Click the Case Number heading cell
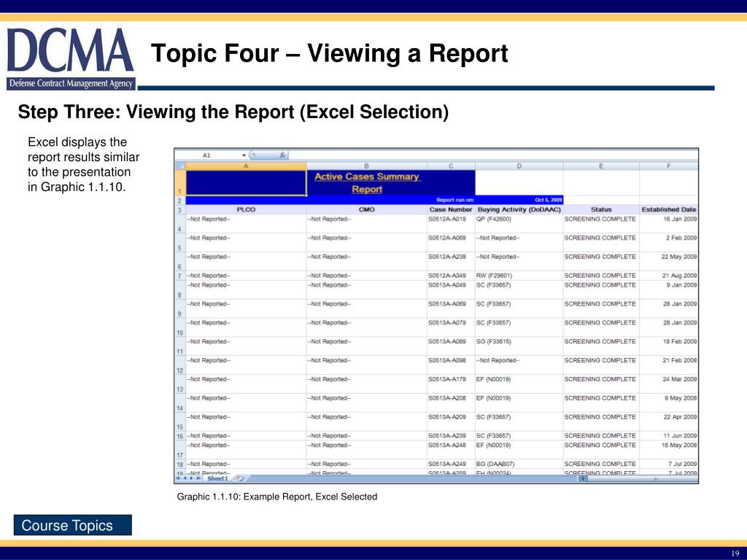This screenshot has height=560, width=747. (451, 209)
